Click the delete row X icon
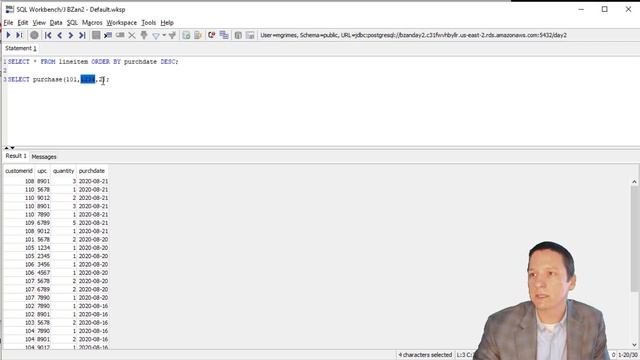Viewport: 640px width, 360px height. pos(132,36)
